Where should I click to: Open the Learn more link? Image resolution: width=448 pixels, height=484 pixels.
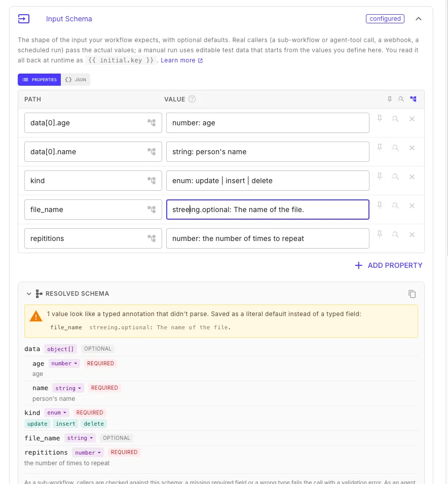click(181, 60)
